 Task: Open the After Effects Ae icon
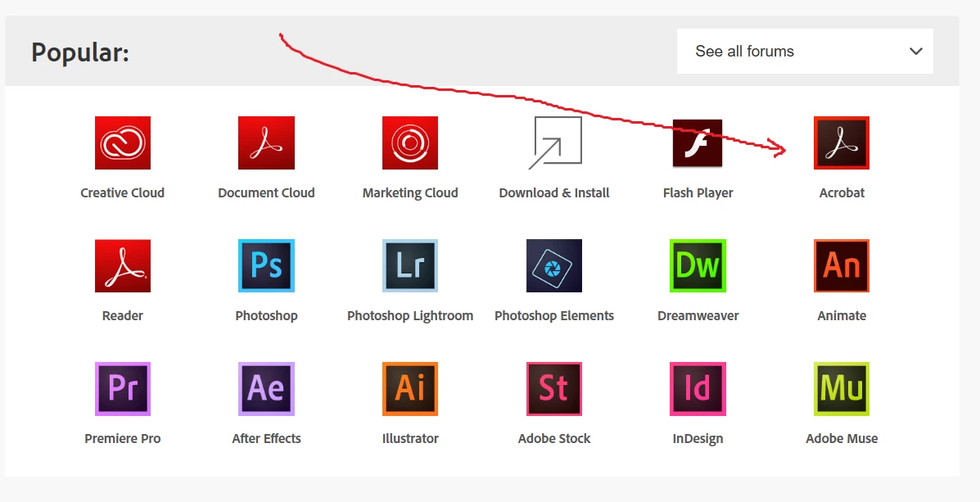(266, 389)
